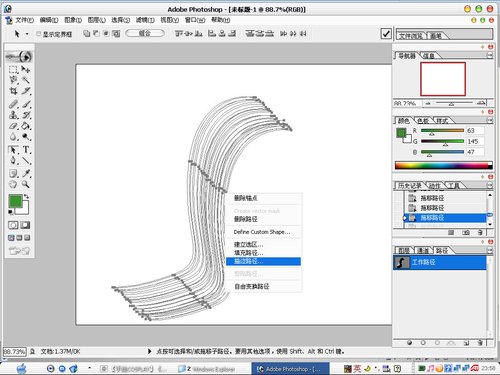Open the Color panel options menu arrow
The image size is (500, 375).
click(x=490, y=120)
